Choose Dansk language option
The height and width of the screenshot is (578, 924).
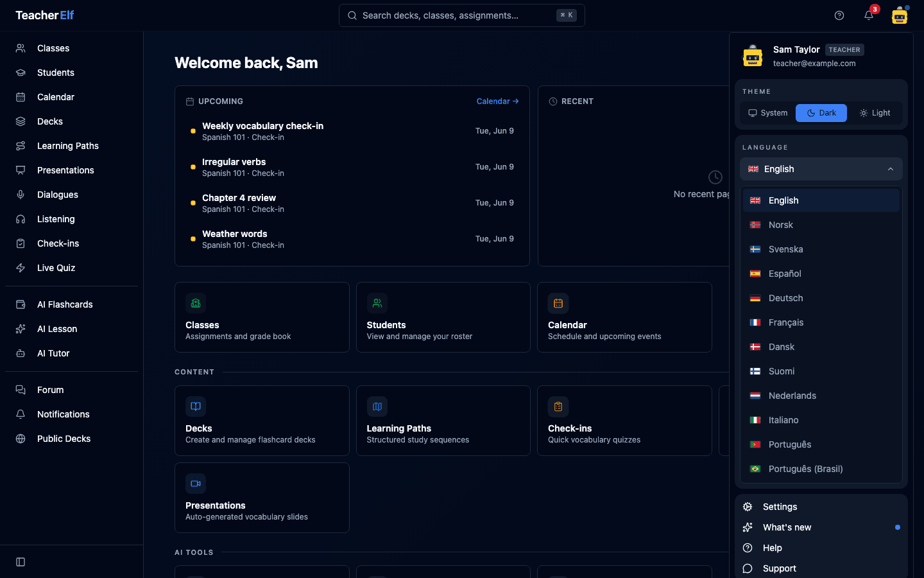click(821, 347)
